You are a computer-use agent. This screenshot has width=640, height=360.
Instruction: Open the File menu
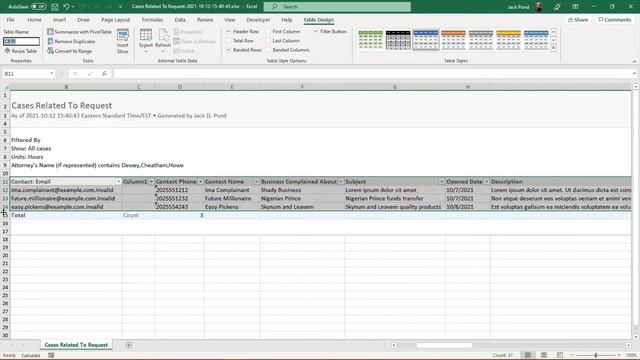(x=10, y=20)
